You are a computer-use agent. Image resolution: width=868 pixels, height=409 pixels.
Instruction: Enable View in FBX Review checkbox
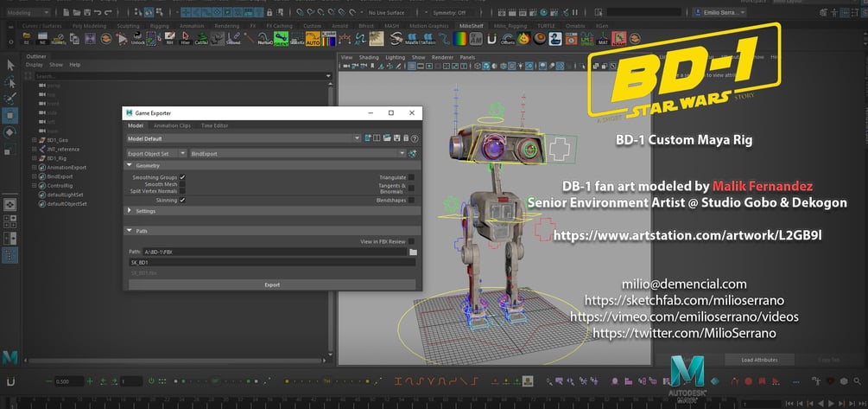point(411,241)
